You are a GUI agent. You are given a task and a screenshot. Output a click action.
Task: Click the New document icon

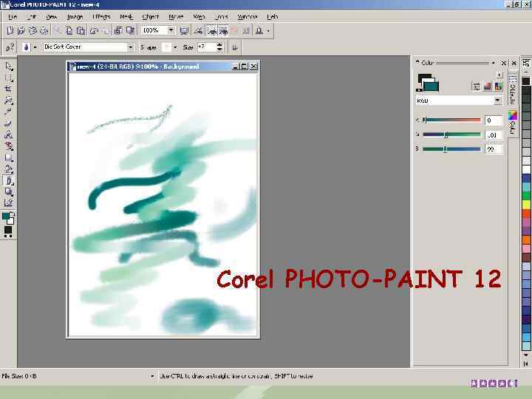tap(10, 31)
